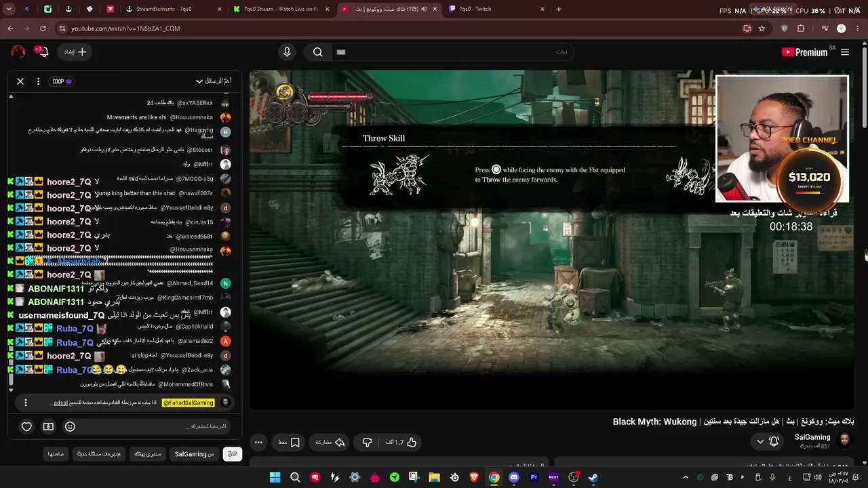Open the YouTube create plus button
Screen dimensions: 868x488
76,52
